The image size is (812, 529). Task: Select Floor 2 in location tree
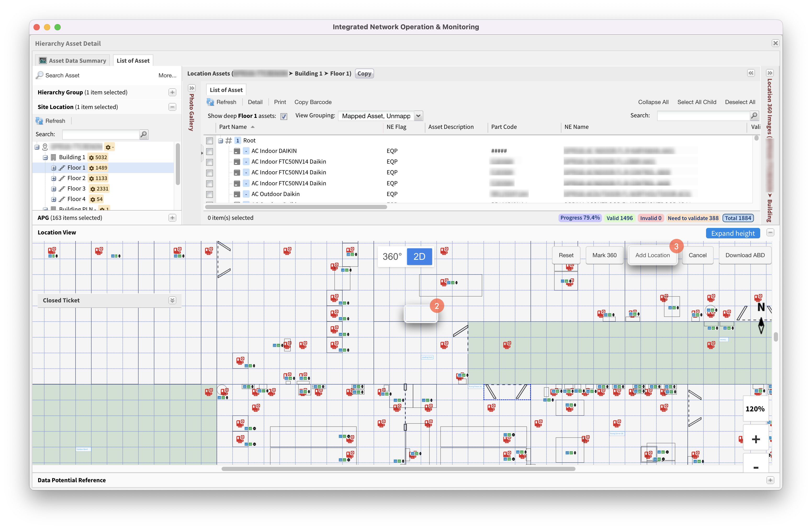(76, 178)
